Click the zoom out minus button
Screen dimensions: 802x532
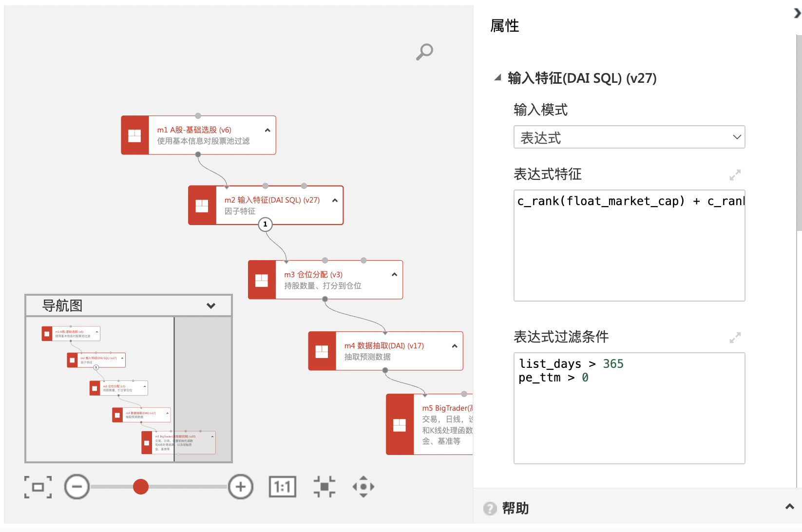tap(77, 487)
